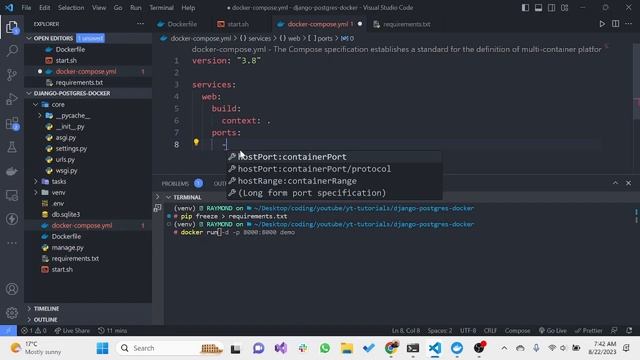Click Prettier in status bar
Image resolution: width=640 pixels, height=360 pixels.
(589, 331)
